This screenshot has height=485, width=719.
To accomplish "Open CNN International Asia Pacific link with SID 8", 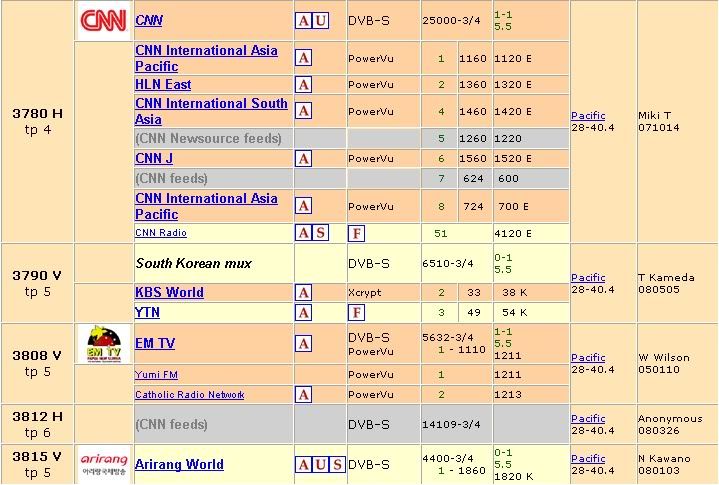I will [206, 206].
